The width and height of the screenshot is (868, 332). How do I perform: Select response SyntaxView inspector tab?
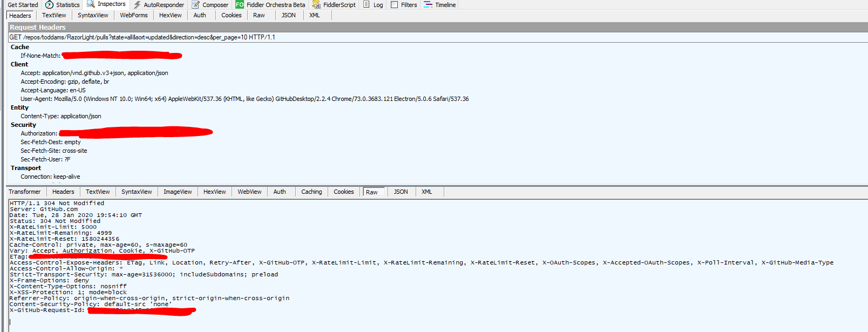coord(137,192)
